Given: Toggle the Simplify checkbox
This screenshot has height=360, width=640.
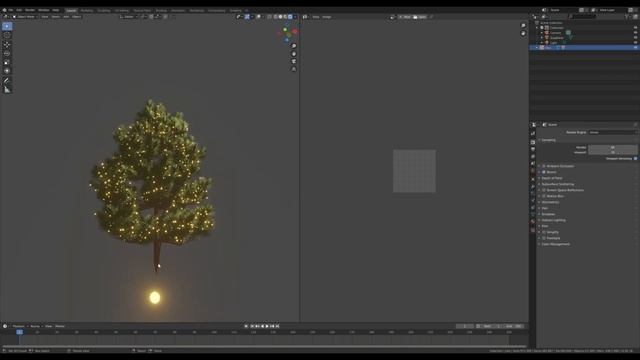Looking at the screenshot, I should pyautogui.click(x=544, y=232).
